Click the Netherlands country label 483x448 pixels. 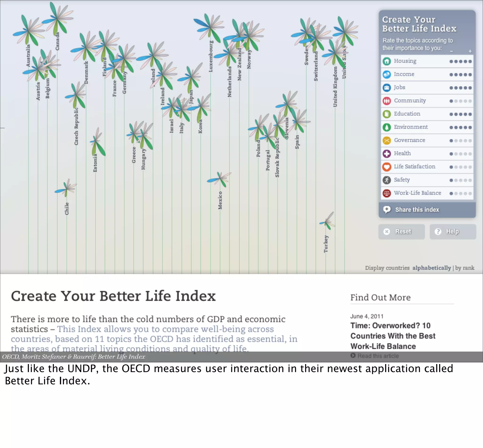point(229,82)
